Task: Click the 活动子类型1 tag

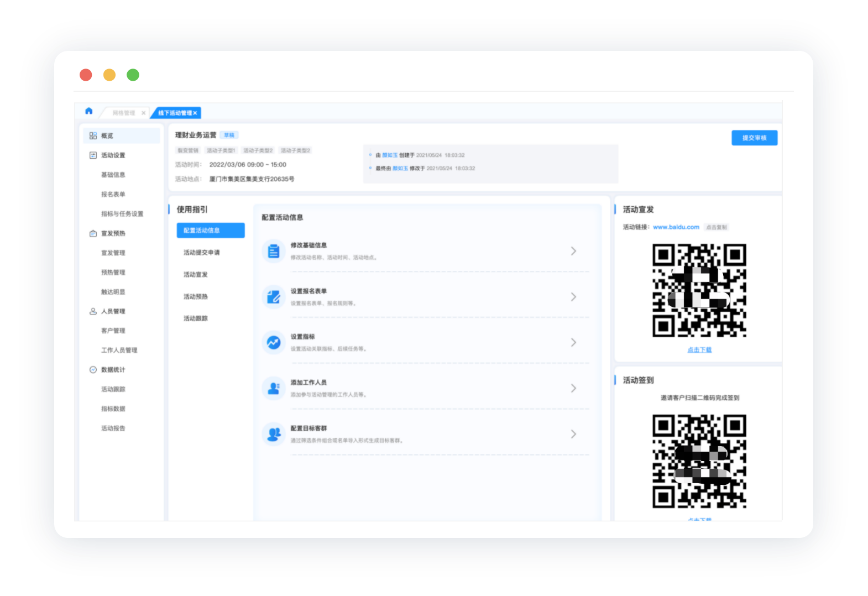Action: pyautogui.click(x=221, y=150)
